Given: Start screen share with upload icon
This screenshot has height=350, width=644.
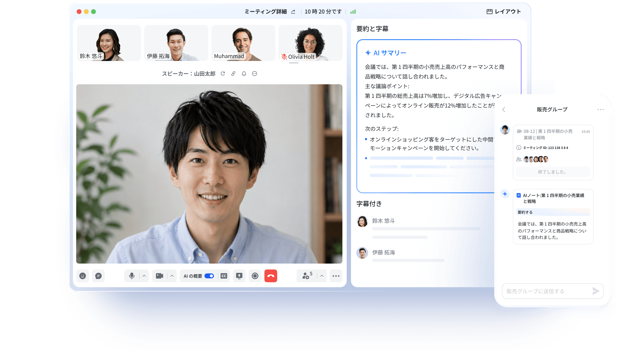Looking at the screenshot, I should [x=239, y=276].
